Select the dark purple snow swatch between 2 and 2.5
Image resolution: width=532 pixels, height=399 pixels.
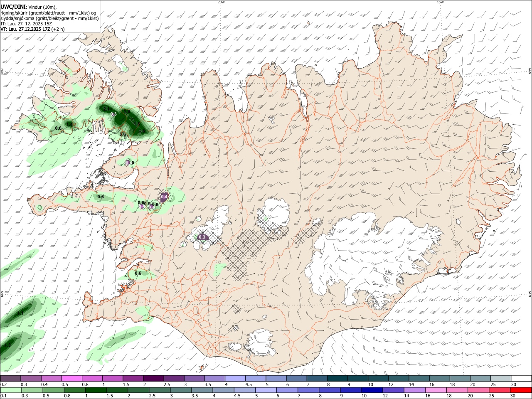[x=153, y=379]
